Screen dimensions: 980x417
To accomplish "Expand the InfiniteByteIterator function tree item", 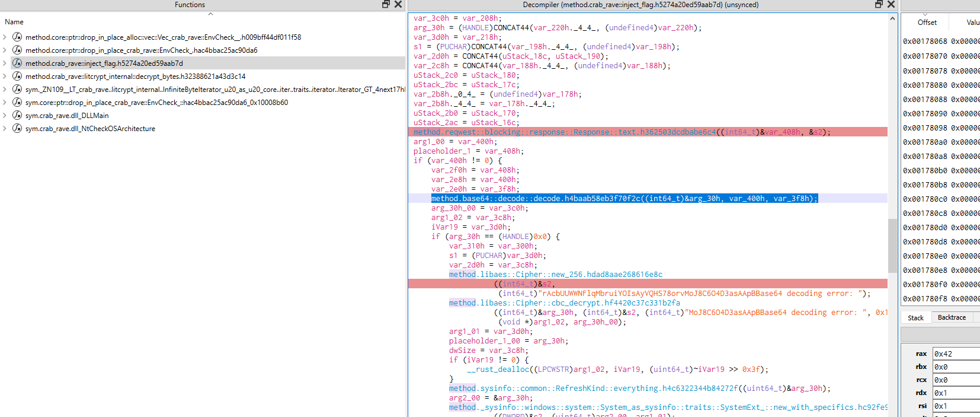I will pyautogui.click(x=5, y=89).
